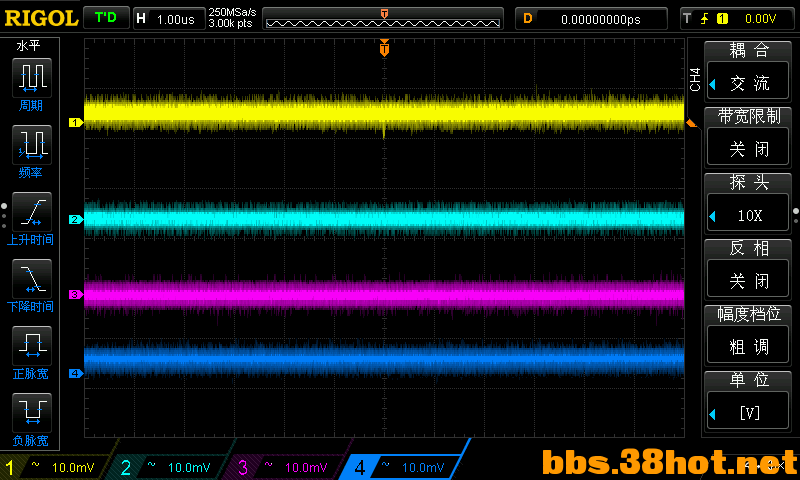Select the channel 2 tab 10.0mV

click(x=171, y=467)
